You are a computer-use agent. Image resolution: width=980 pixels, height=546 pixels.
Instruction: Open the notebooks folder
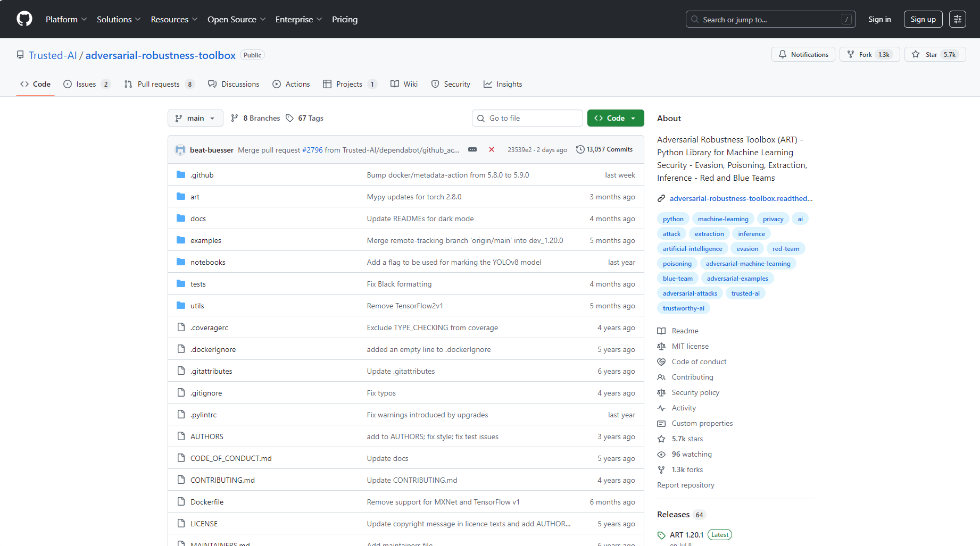(208, 262)
